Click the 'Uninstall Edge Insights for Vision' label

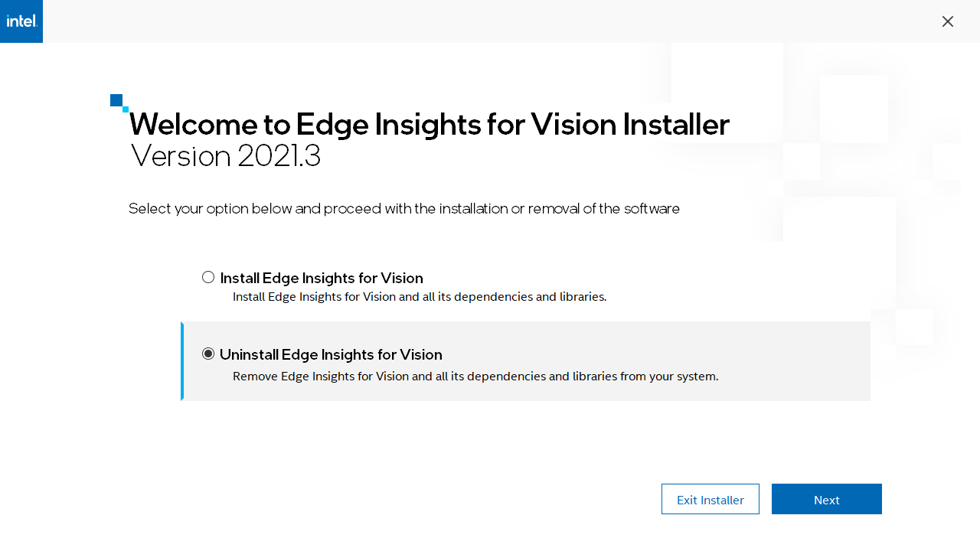click(331, 354)
